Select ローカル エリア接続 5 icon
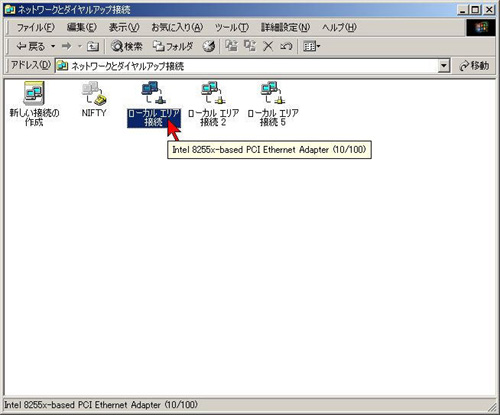 (x=273, y=93)
